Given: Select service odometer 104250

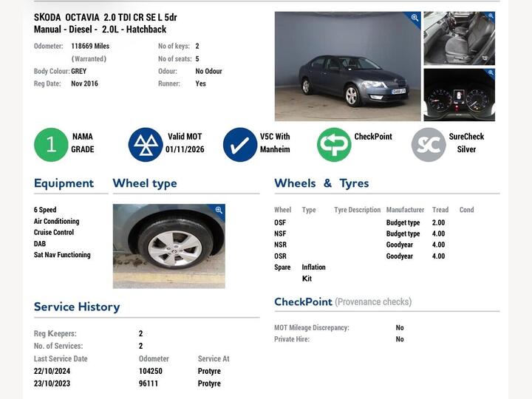Looking at the screenshot, I should click(x=151, y=371).
